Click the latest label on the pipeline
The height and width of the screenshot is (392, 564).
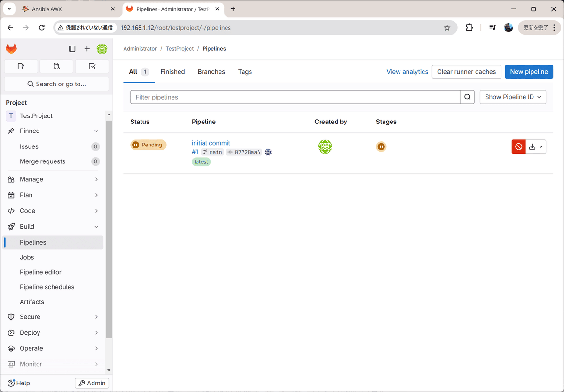pyautogui.click(x=201, y=161)
